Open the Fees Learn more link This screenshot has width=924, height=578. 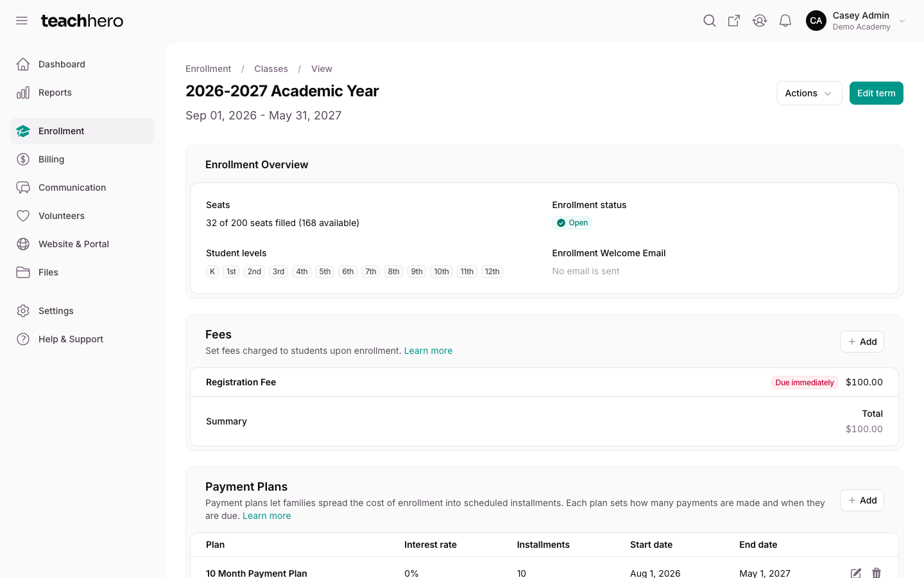pos(428,351)
